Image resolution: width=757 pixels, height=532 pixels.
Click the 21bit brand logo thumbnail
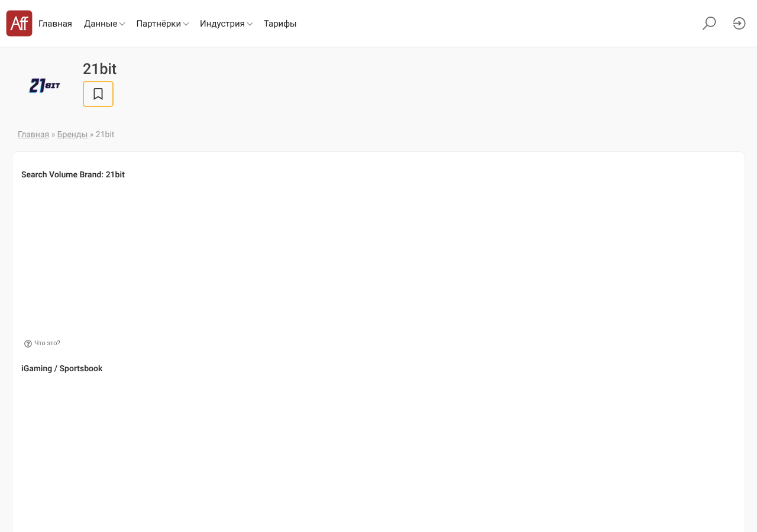point(44,86)
